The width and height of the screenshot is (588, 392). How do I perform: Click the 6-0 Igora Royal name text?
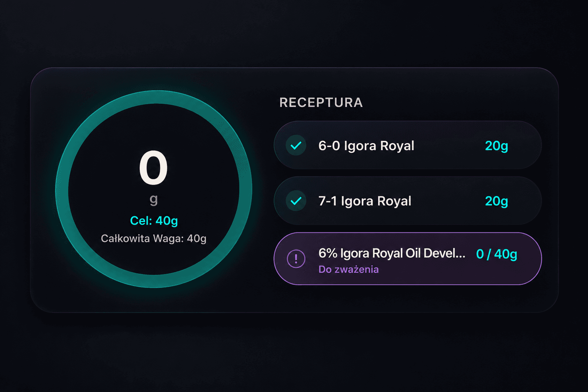(366, 146)
